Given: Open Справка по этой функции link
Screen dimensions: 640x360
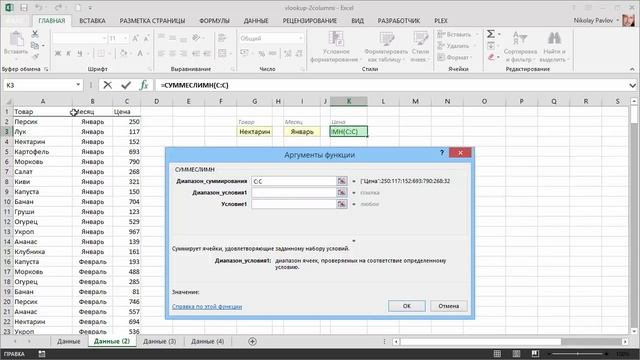Looking at the screenshot, I should (x=207, y=307).
